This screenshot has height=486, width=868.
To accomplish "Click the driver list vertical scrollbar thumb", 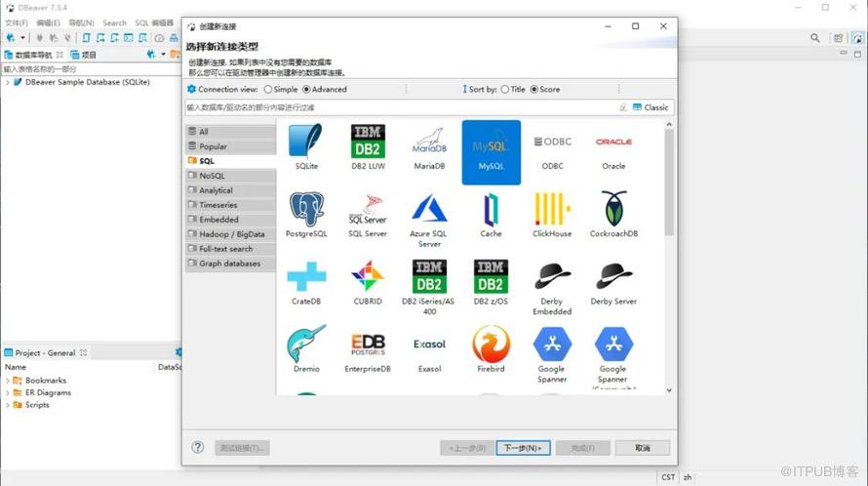I will [x=669, y=182].
